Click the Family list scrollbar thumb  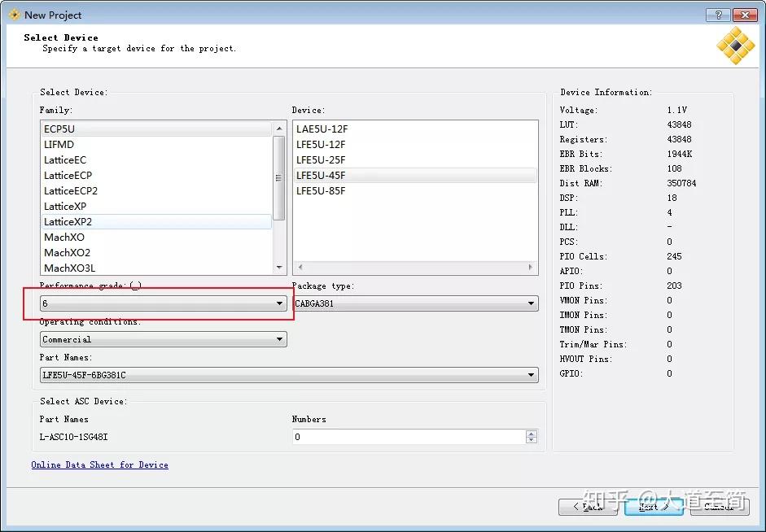coord(279,178)
